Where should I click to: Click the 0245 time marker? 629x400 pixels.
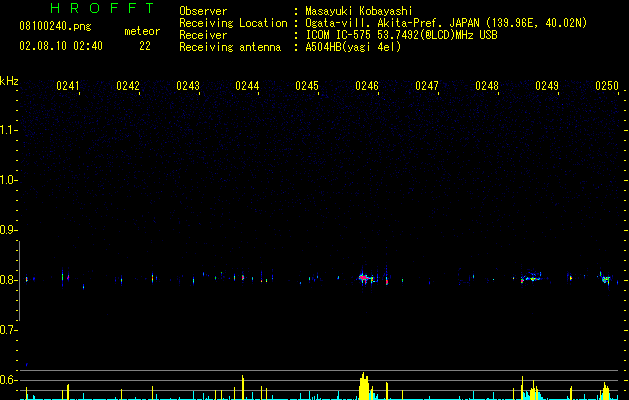[307, 86]
